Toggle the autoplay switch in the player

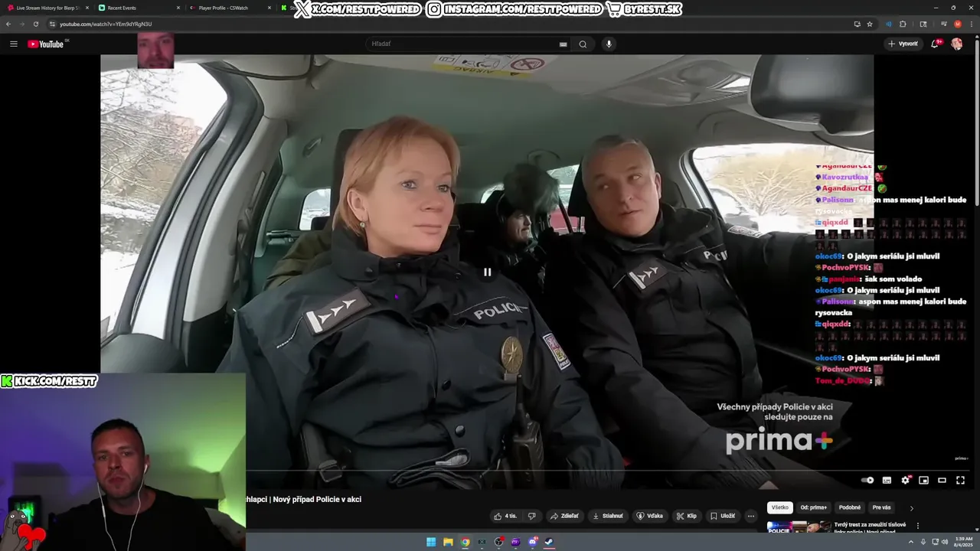coord(867,480)
